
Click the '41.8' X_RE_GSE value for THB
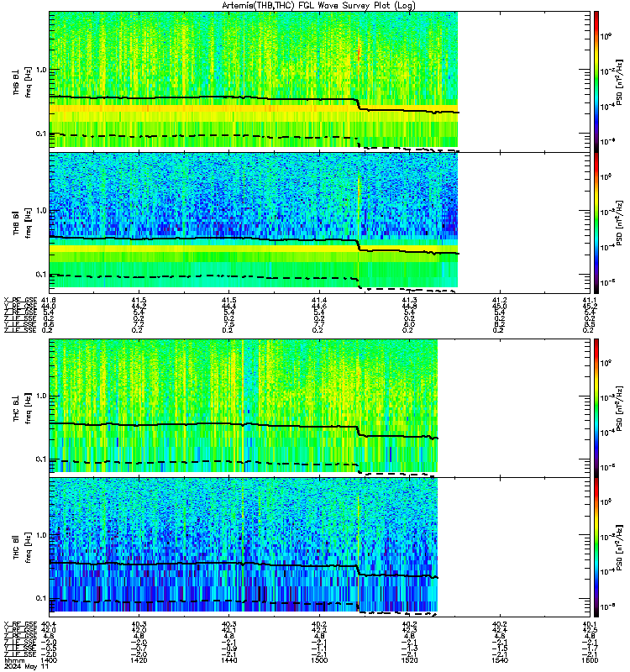tap(49, 300)
